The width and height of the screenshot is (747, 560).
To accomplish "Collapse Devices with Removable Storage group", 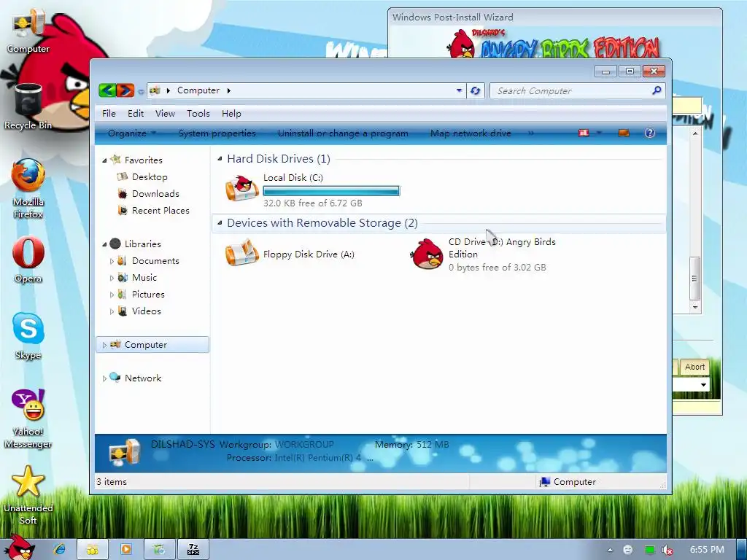I will pyautogui.click(x=220, y=223).
